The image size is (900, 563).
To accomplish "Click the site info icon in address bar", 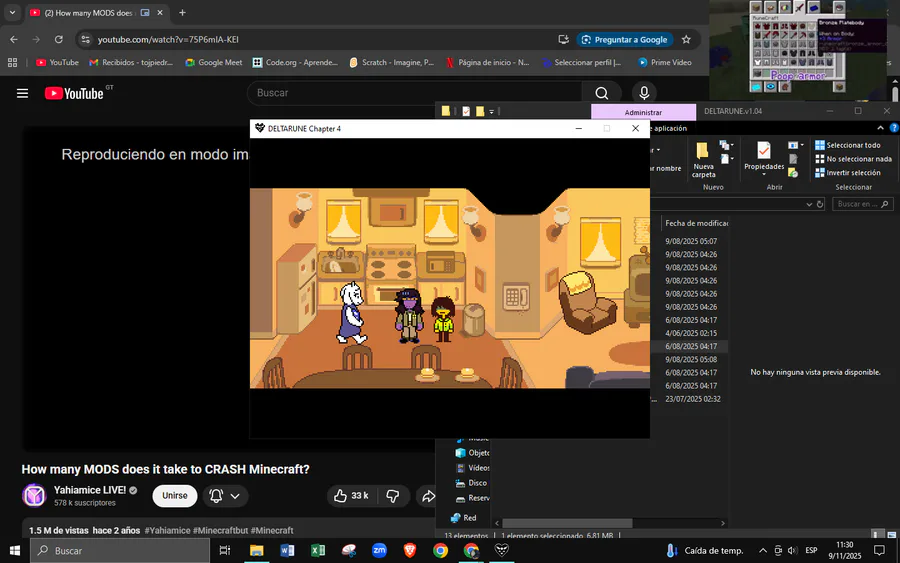I will pos(86,40).
